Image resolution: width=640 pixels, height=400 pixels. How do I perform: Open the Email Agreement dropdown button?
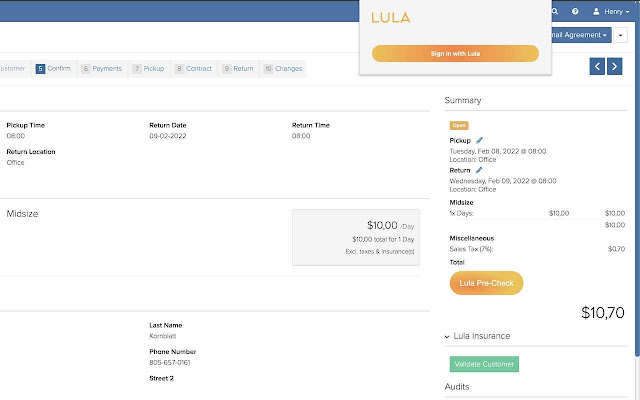pos(581,35)
